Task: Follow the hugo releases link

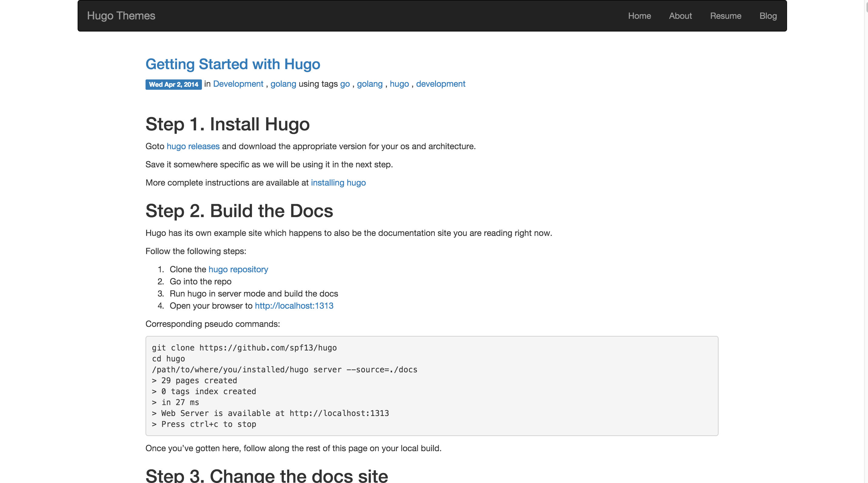Action: point(193,146)
